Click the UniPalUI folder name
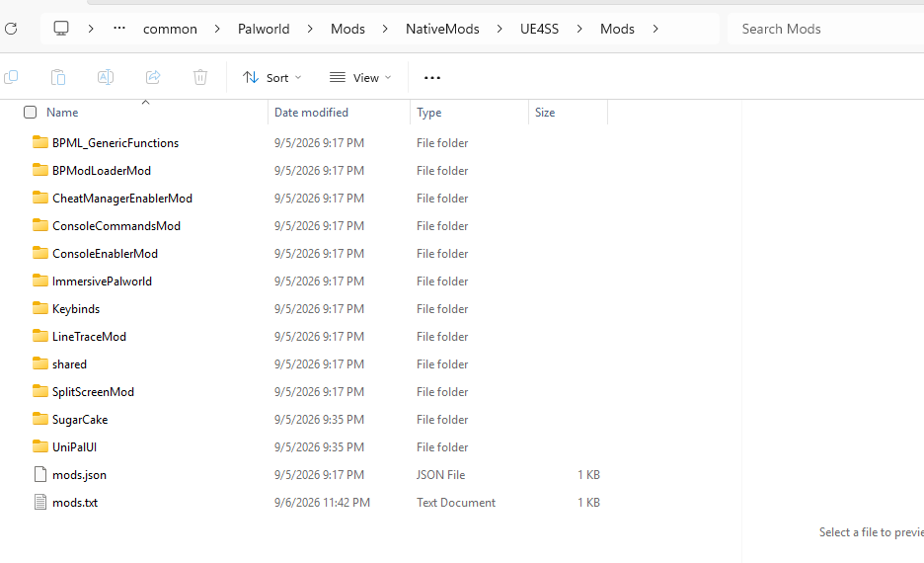Image resolution: width=924 pixels, height=563 pixels. pyautogui.click(x=74, y=447)
